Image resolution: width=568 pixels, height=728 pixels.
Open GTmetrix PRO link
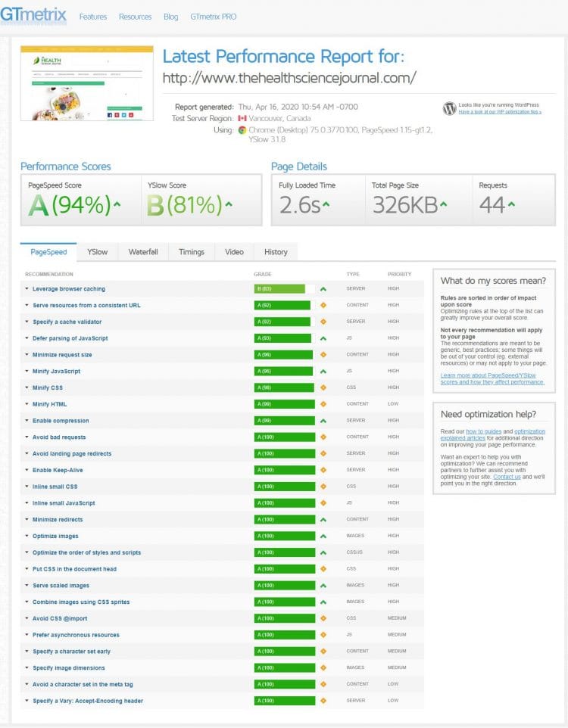pyautogui.click(x=214, y=17)
